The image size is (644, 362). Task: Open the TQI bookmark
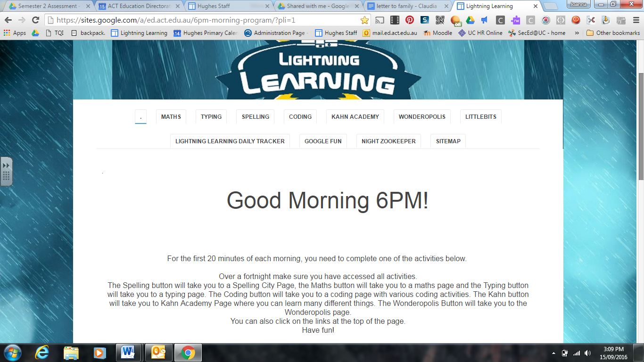coord(55,33)
